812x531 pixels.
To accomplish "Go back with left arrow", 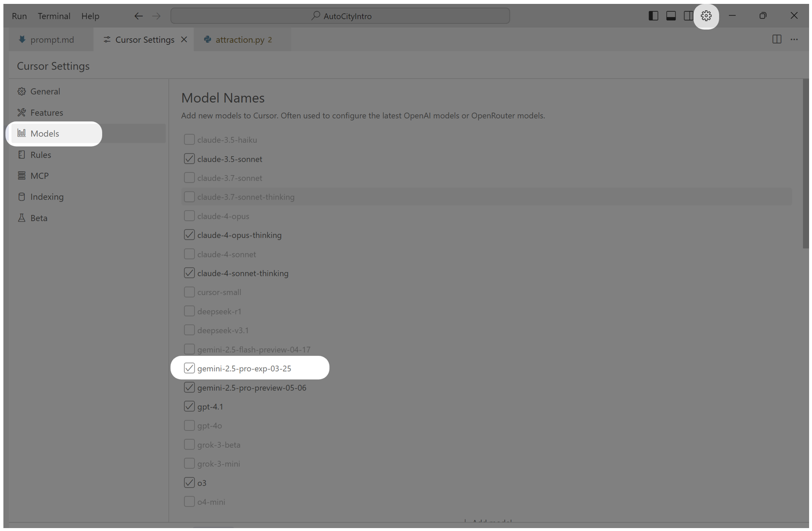I will 139,16.
